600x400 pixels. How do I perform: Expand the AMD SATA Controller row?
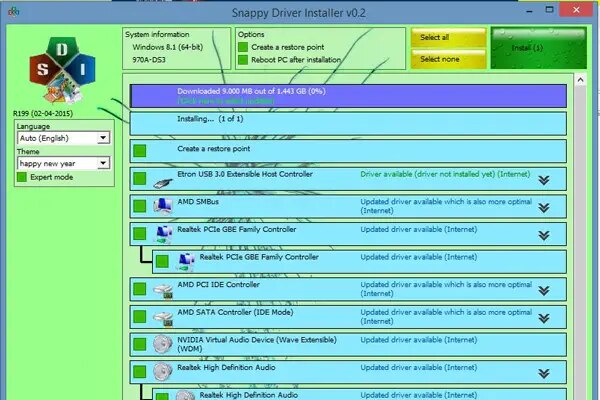coord(544,318)
